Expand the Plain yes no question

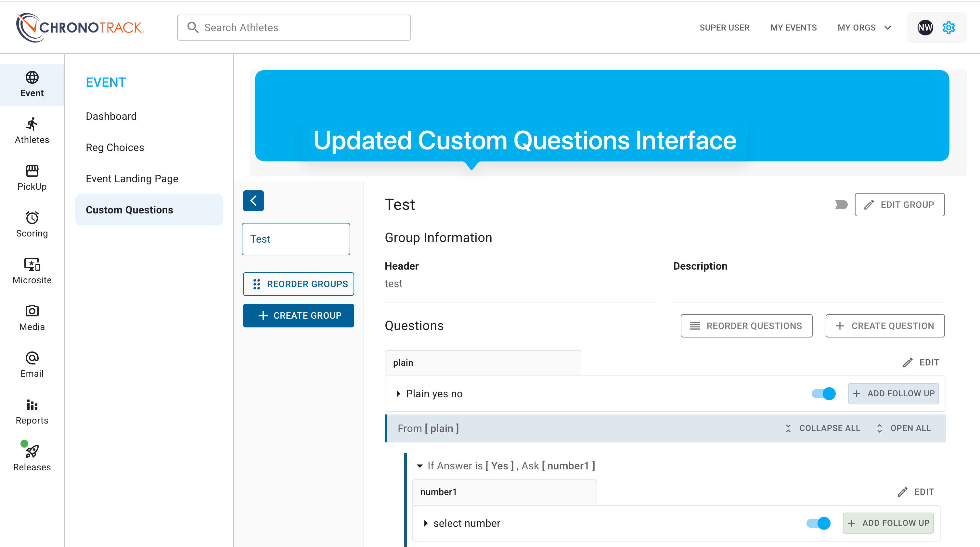[398, 393]
